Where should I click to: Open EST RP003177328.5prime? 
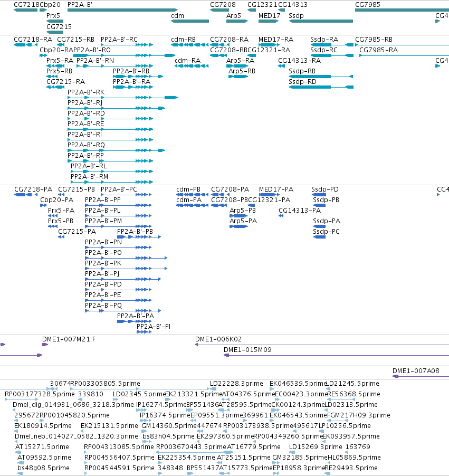point(40,394)
